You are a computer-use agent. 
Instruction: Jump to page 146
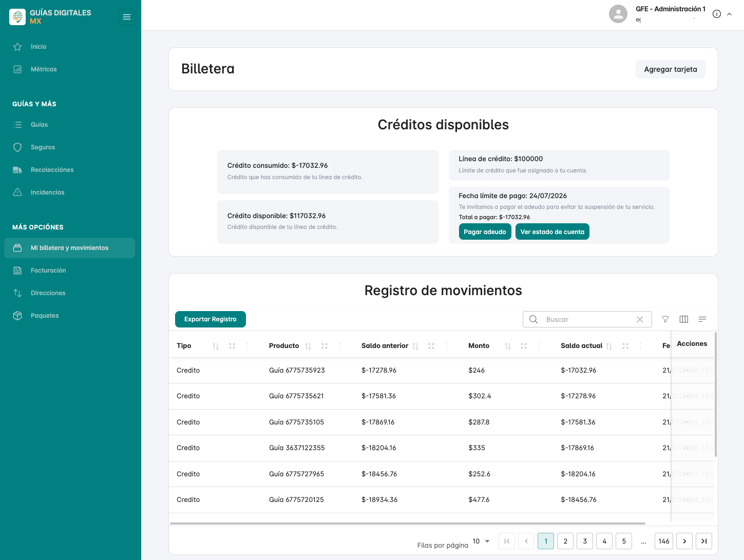click(x=664, y=541)
